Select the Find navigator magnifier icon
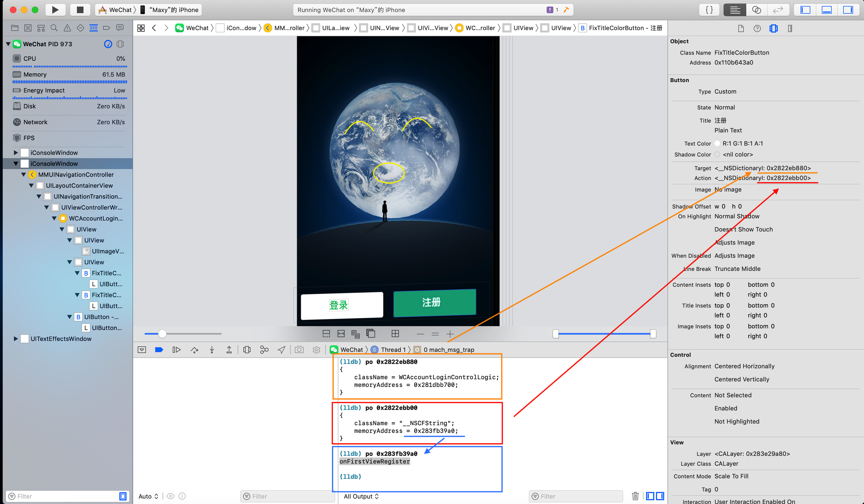Viewport: 864px width, 504px height. point(54,28)
